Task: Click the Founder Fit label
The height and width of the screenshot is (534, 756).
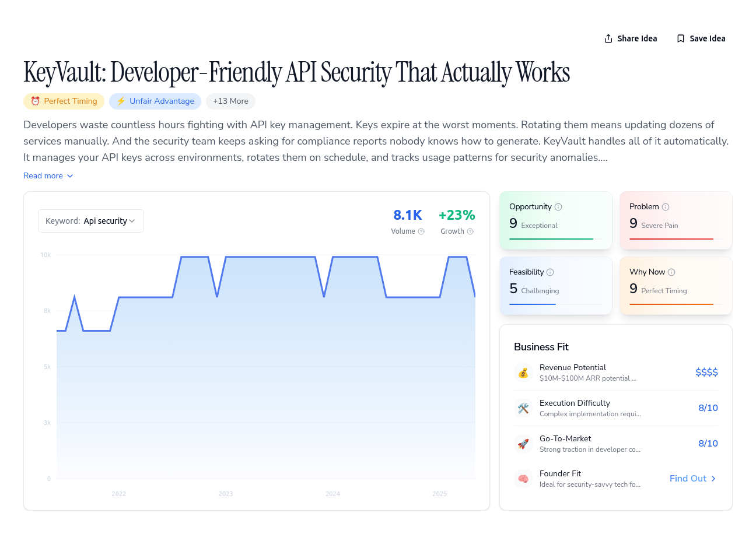Action: 560,473
